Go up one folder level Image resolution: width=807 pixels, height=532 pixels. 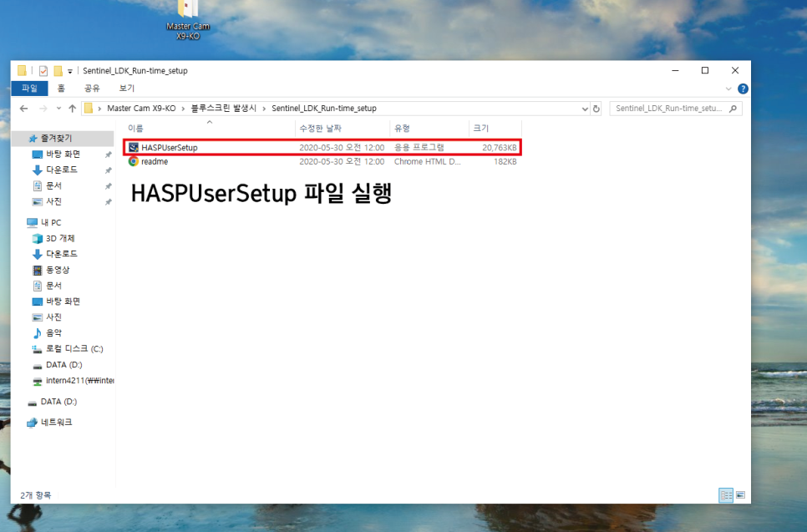tap(72, 109)
